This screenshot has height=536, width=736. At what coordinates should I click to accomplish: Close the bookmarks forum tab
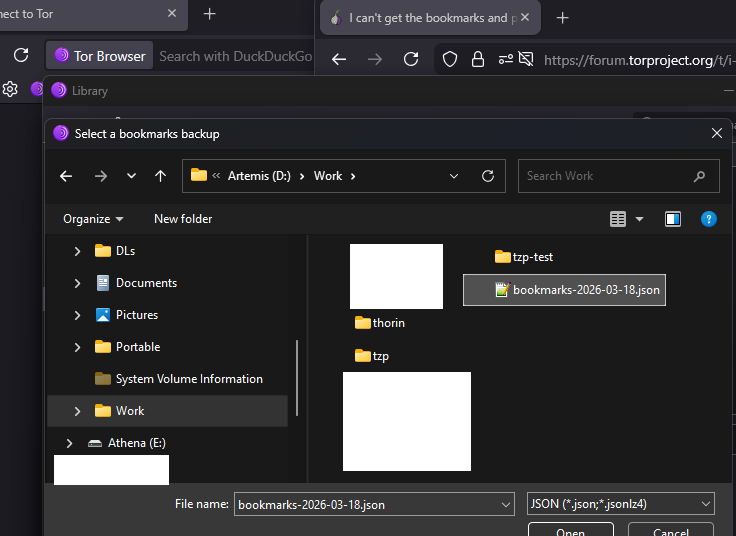pos(525,18)
